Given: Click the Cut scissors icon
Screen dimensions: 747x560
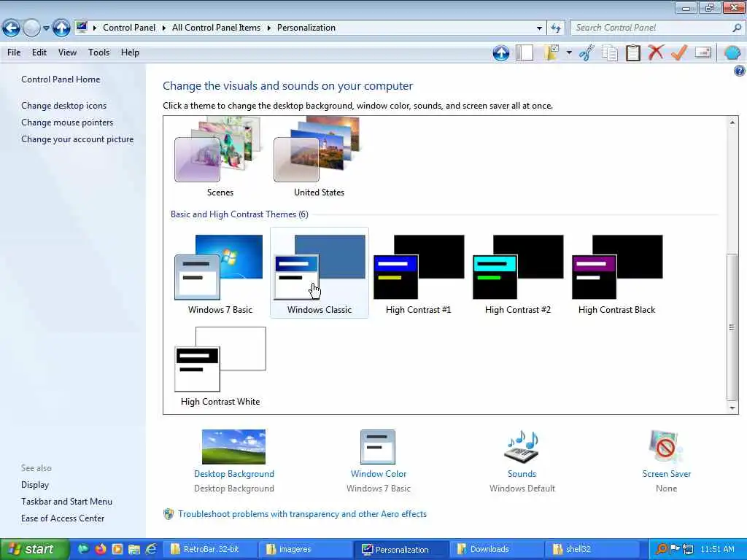Looking at the screenshot, I should [x=587, y=52].
